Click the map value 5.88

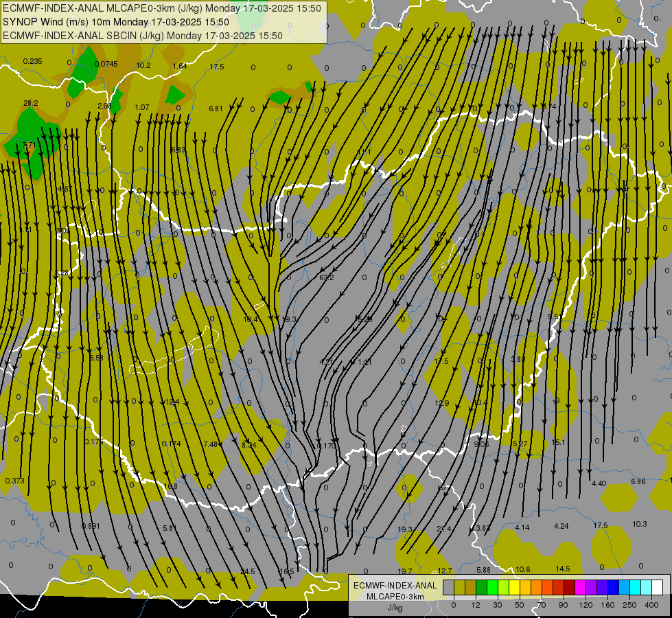point(483,570)
